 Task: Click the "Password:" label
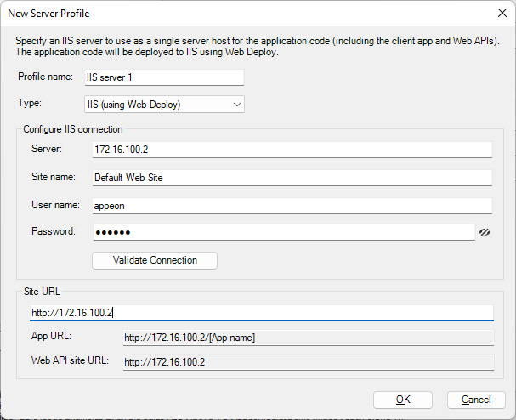54,231
